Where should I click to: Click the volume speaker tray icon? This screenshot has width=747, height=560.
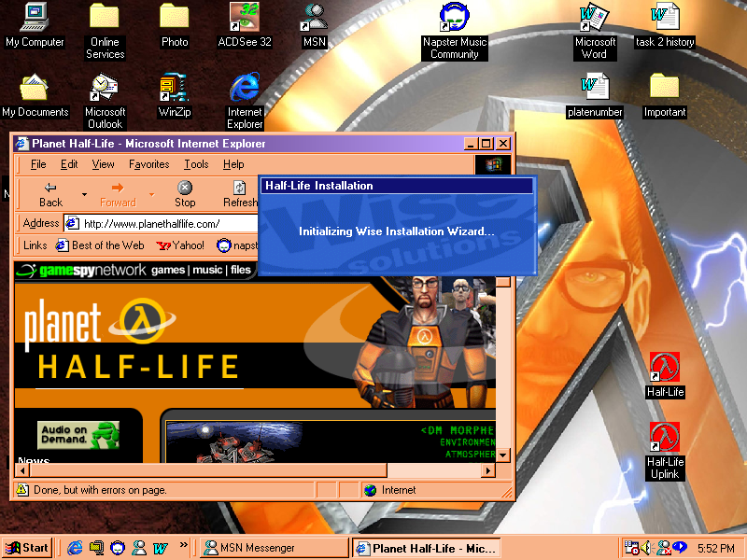pos(645,548)
